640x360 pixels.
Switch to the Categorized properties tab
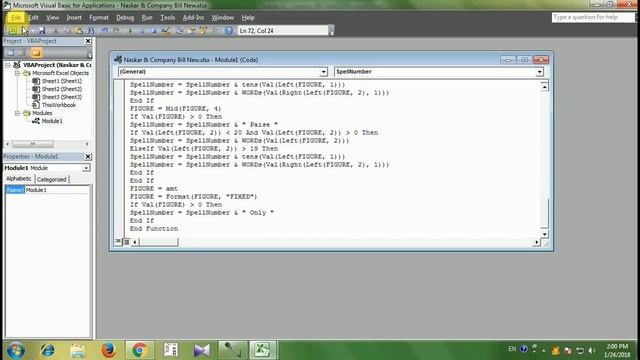52,179
